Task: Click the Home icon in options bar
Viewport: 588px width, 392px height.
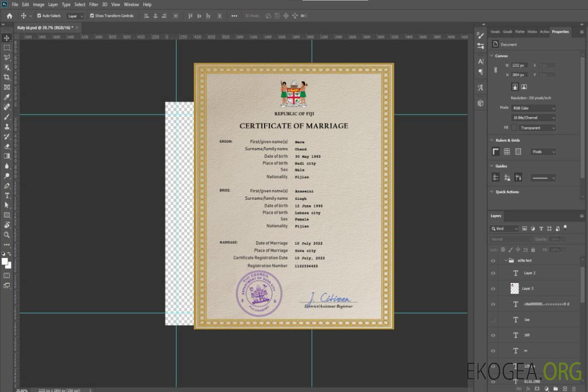Action: [x=9, y=16]
